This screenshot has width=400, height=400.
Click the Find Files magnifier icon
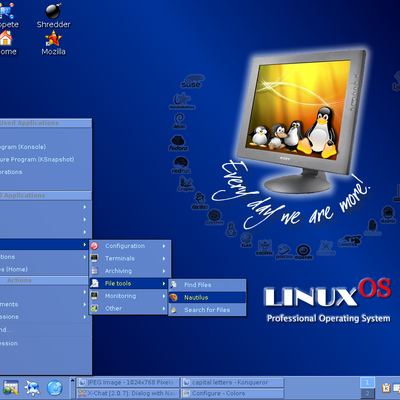tap(174, 285)
